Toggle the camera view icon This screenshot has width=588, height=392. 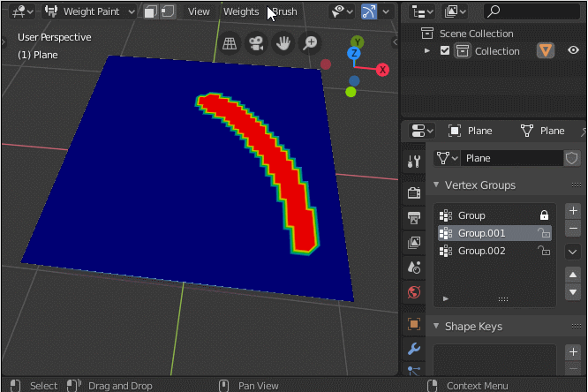(256, 43)
